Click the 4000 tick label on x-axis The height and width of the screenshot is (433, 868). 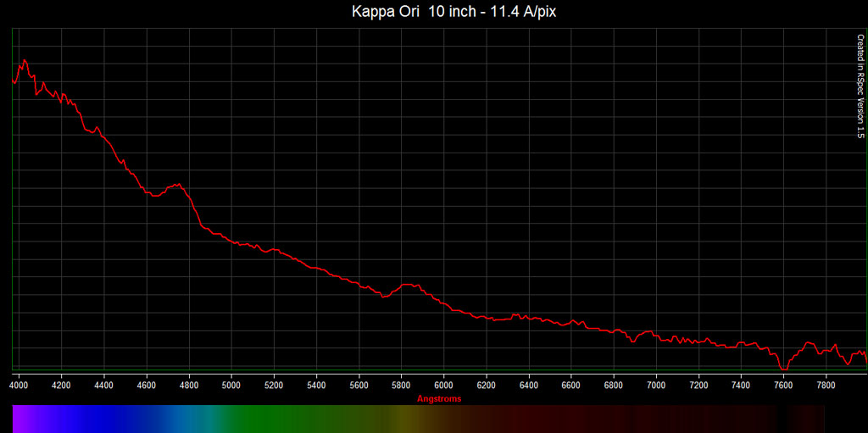(x=19, y=385)
